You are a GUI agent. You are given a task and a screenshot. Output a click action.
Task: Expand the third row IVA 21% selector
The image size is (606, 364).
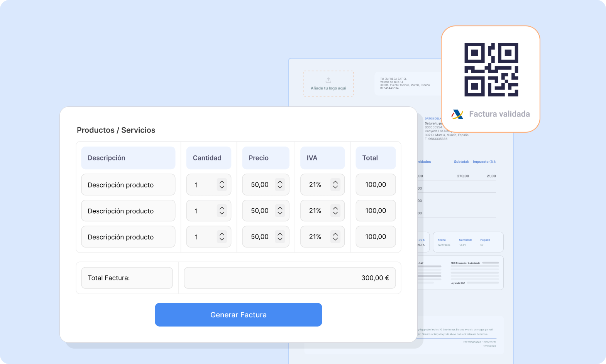tap(335, 237)
